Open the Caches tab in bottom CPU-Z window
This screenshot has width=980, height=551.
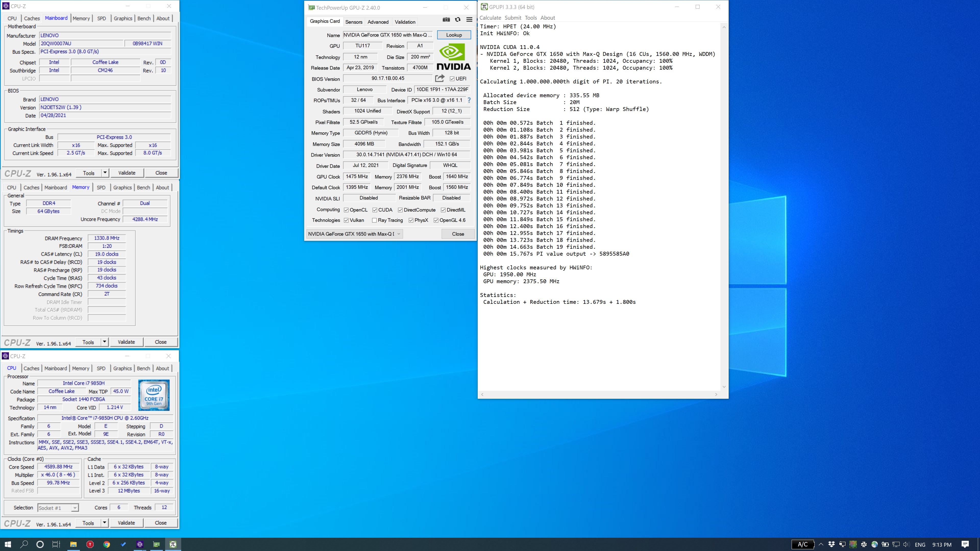click(31, 368)
